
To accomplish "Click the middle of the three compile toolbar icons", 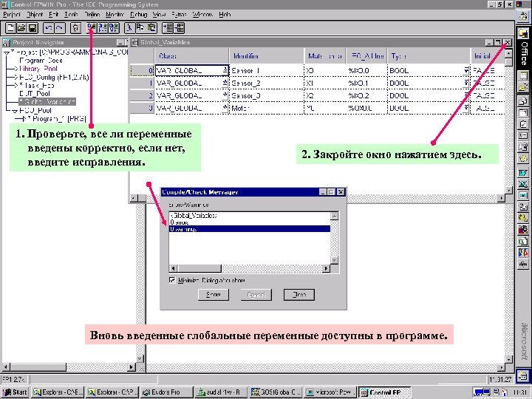I will (103, 28).
